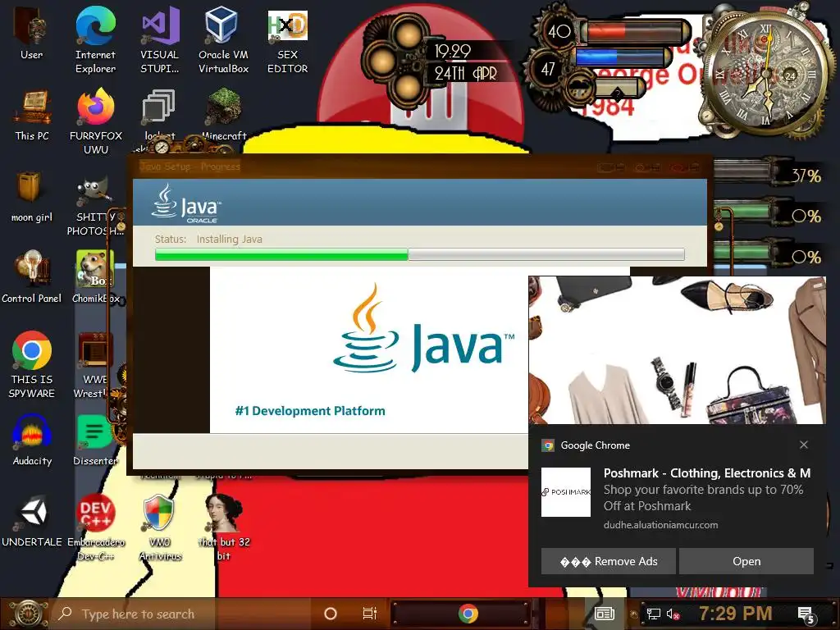Click the steampunk analog clock widget

[x=767, y=73]
